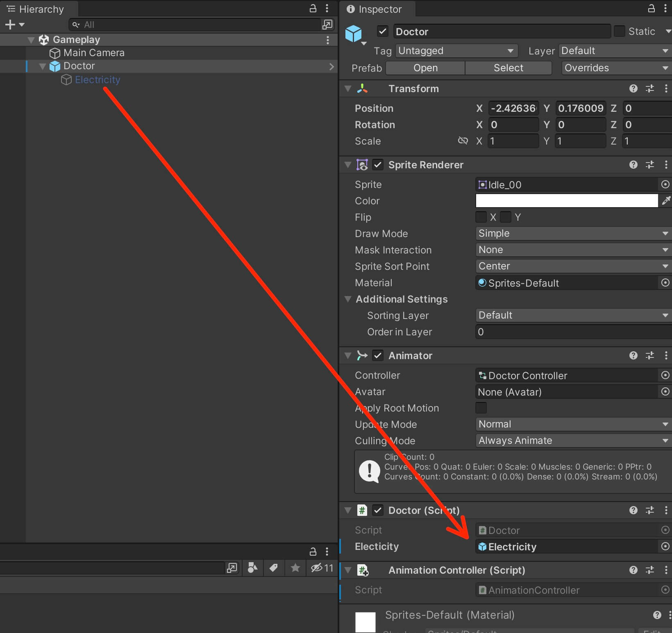Screen dimensions: 672x633
Task: Open the Hierarchy panel more options menu
Action: tap(327, 9)
